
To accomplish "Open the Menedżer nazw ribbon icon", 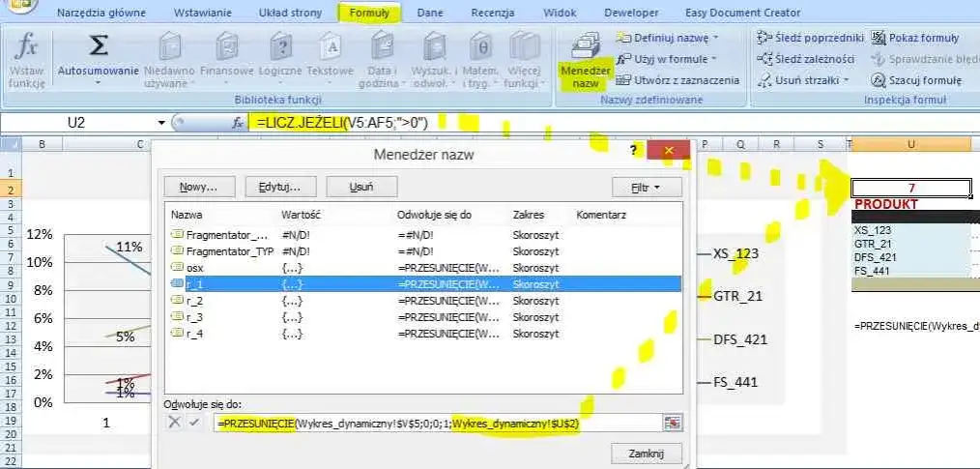I will 586,47.
